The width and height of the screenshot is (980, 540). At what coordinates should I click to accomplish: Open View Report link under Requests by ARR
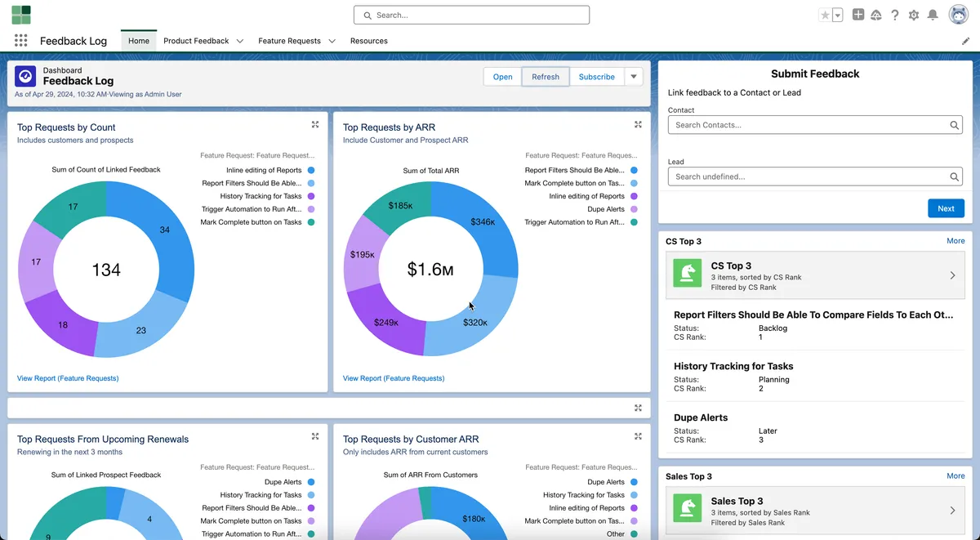pos(394,378)
